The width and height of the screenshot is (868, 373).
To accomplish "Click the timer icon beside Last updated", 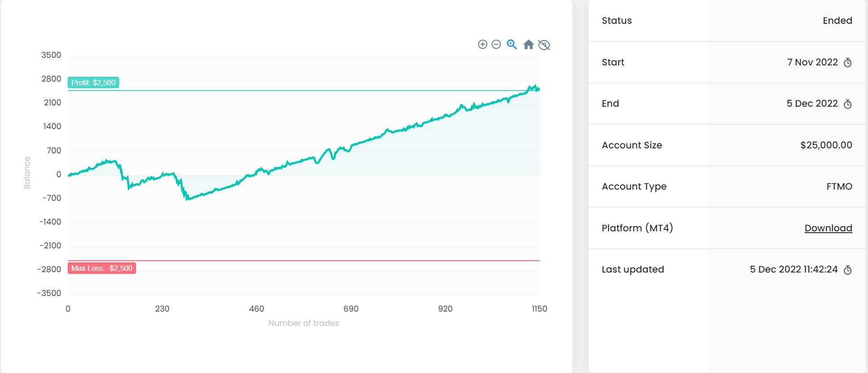I will tap(847, 270).
